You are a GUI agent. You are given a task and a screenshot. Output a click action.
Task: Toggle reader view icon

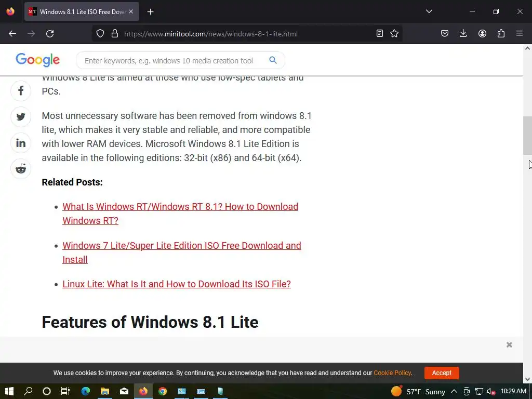[380, 34]
